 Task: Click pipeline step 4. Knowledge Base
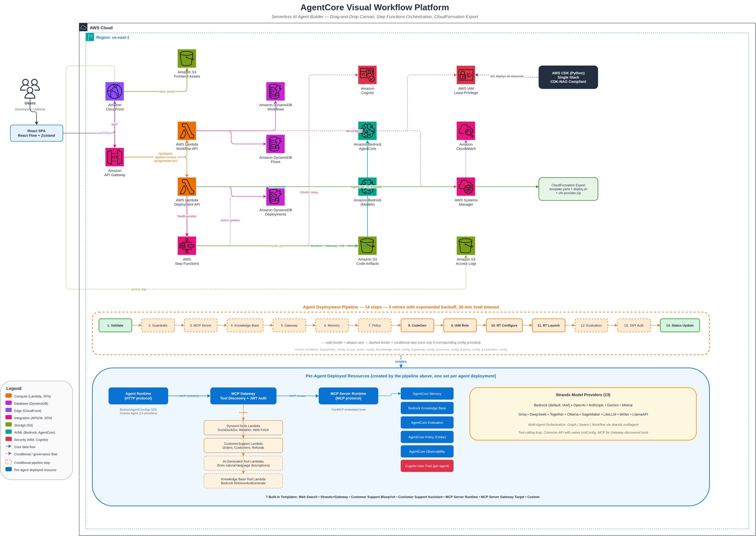245,325
